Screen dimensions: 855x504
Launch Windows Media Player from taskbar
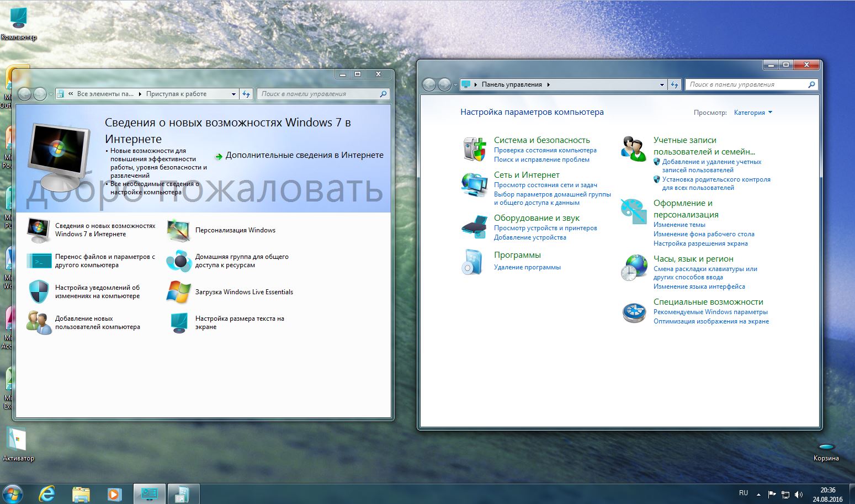[x=115, y=494]
